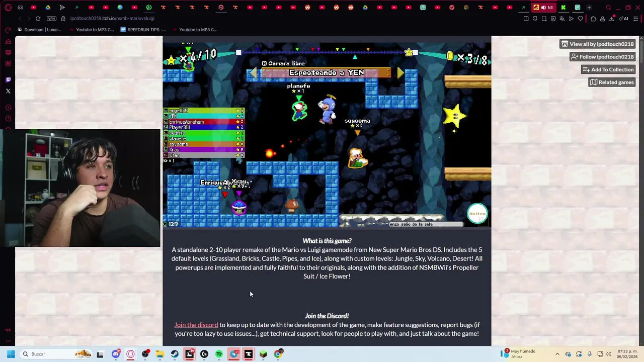644x362 pixels.
Task: Go back to previous page
Action: click(20, 19)
